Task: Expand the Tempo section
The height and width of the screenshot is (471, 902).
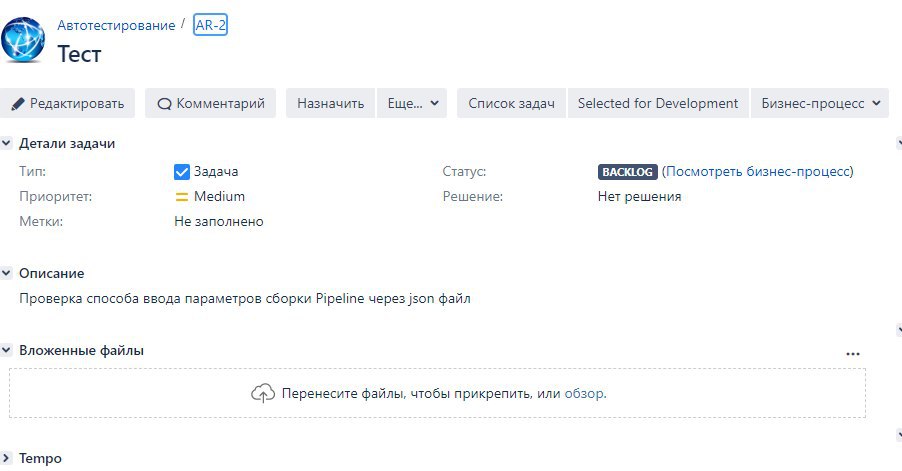Action: click(6, 458)
